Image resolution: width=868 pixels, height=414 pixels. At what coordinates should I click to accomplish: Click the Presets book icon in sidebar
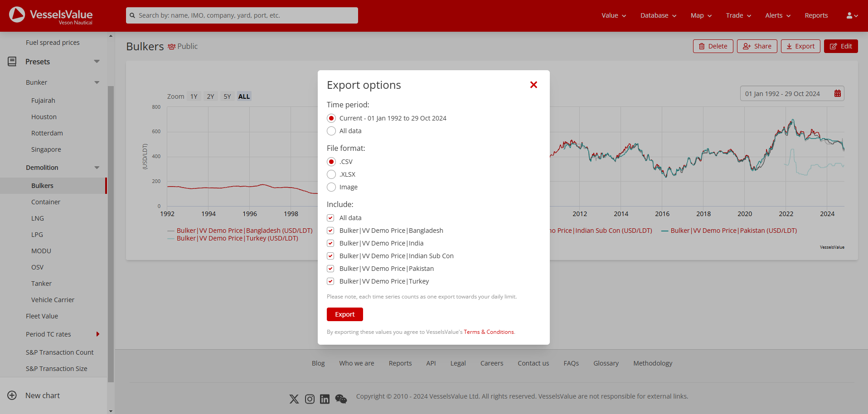point(11,61)
